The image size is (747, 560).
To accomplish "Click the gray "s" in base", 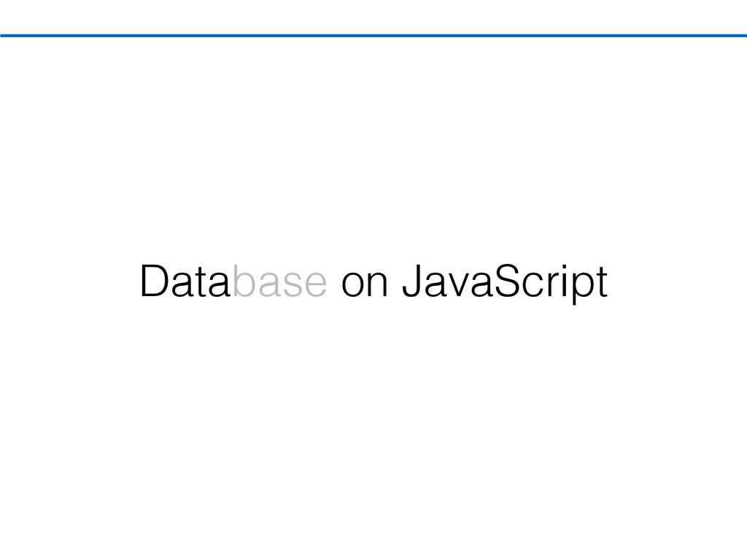I will (290, 284).
